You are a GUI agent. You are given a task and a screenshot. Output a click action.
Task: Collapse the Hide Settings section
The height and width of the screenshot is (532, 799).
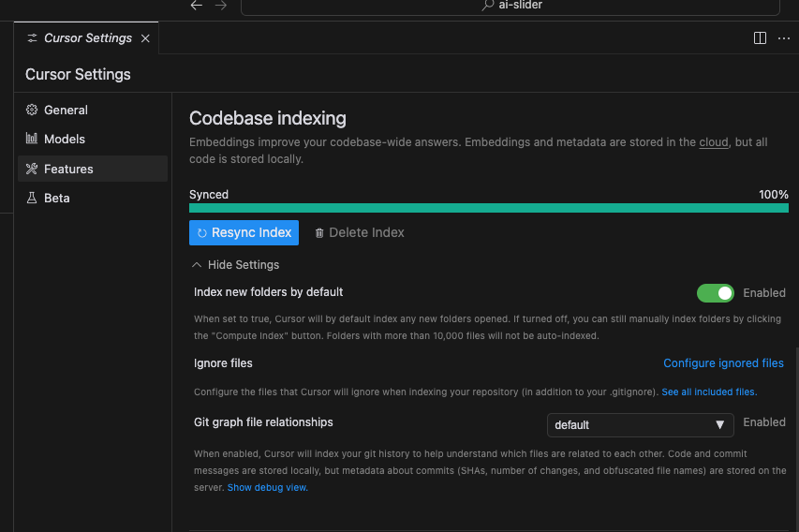click(x=235, y=265)
